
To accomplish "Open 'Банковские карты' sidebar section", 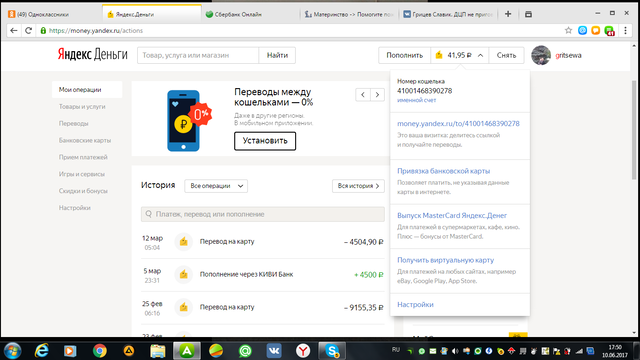I will [85, 140].
